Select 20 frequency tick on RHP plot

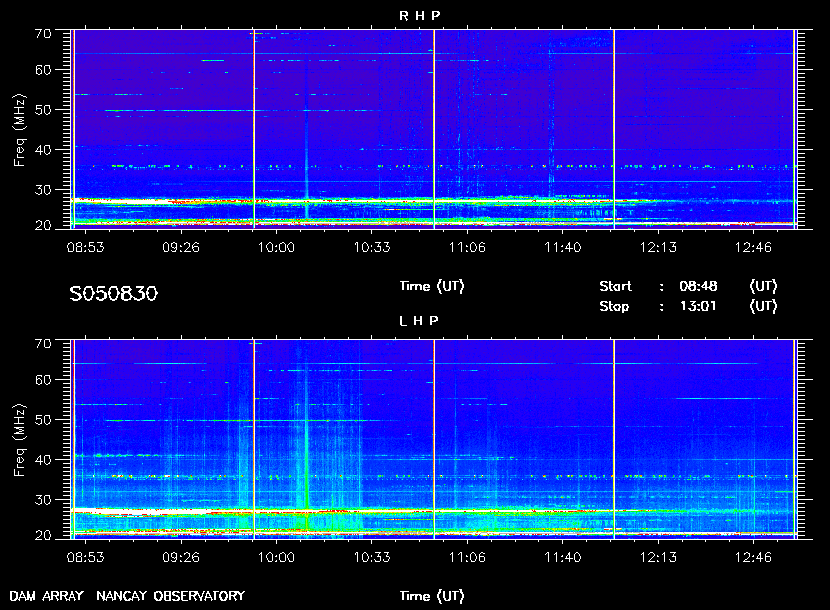coord(43,226)
